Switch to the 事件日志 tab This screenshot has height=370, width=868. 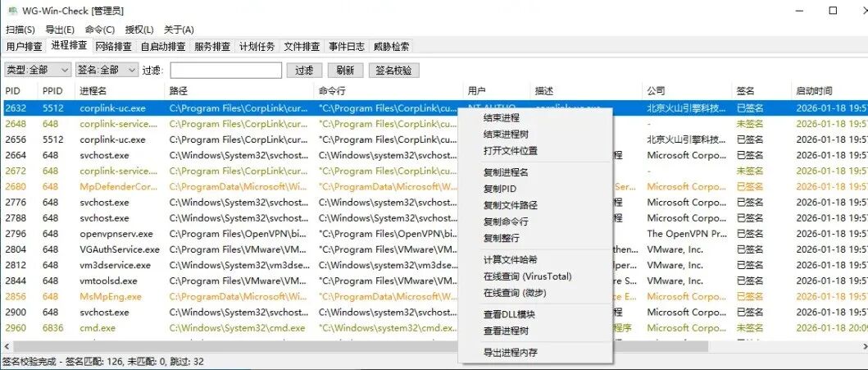pos(347,47)
